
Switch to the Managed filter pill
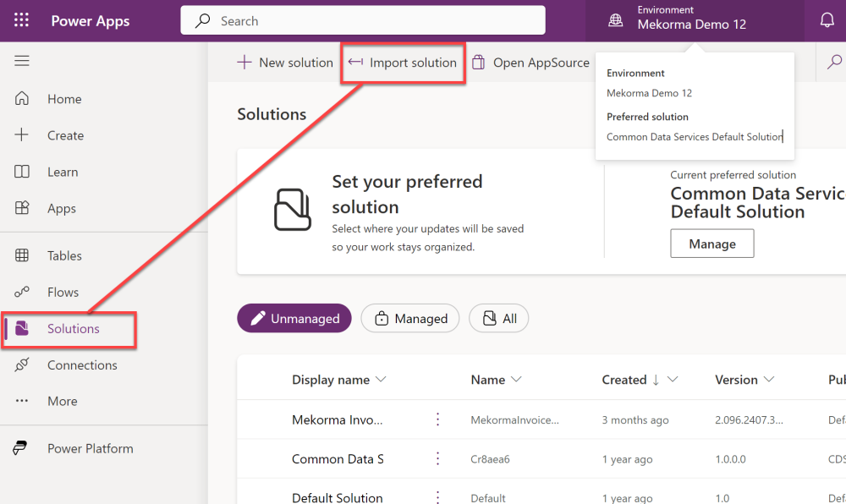pyautogui.click(x=410, y=319)
